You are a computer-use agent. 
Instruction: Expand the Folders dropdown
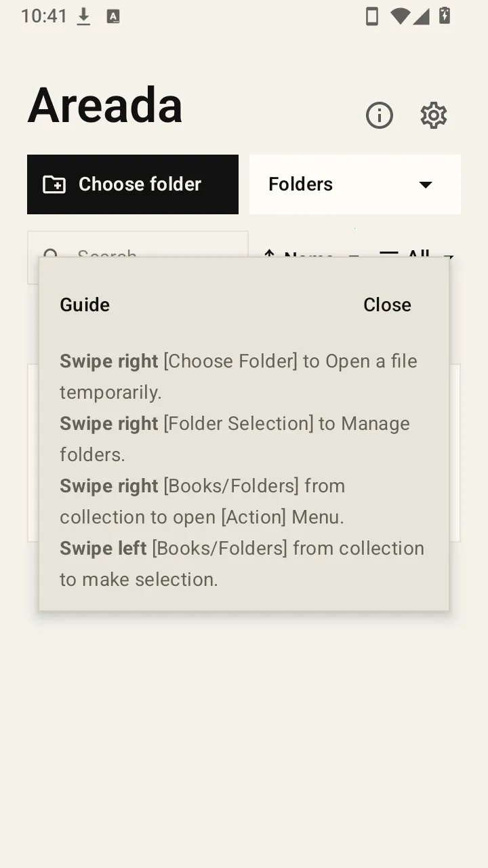tap(355, 184)
